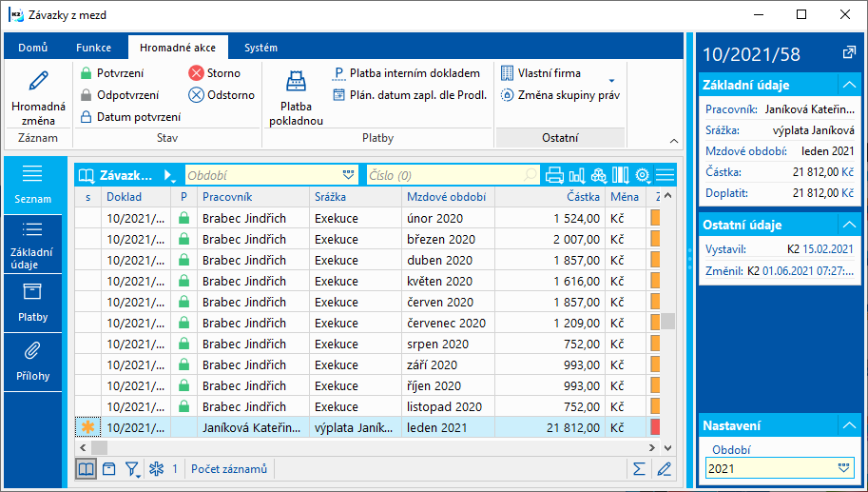Open Základní údaje side panel button
The width and height of the screenshot is (868, 492).
(32, 245)
